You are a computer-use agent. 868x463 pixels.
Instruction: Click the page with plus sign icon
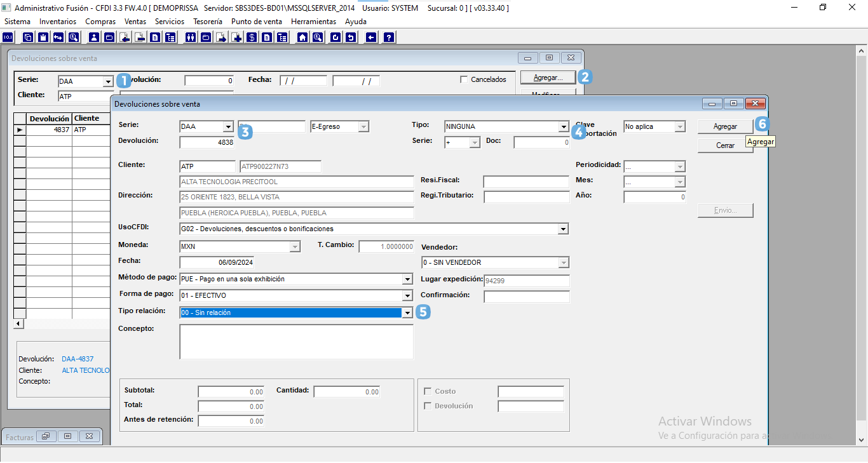(x=236, y=37)
